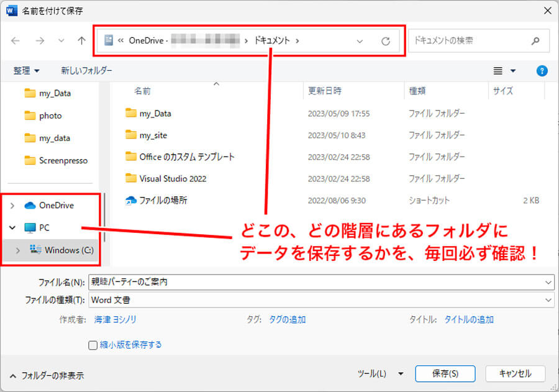Go back with the left arrow button

pyautogui.click(x=16, y=40)
